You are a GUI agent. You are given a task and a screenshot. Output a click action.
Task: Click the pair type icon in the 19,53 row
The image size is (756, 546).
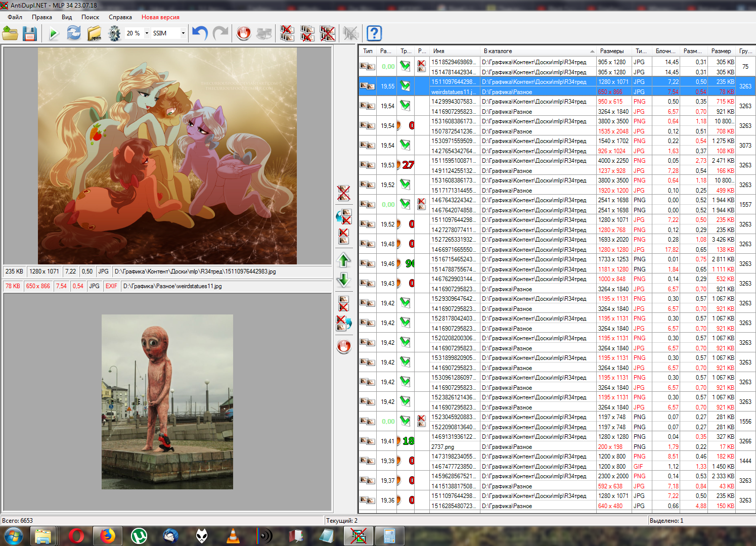click(x=368, y=165)
